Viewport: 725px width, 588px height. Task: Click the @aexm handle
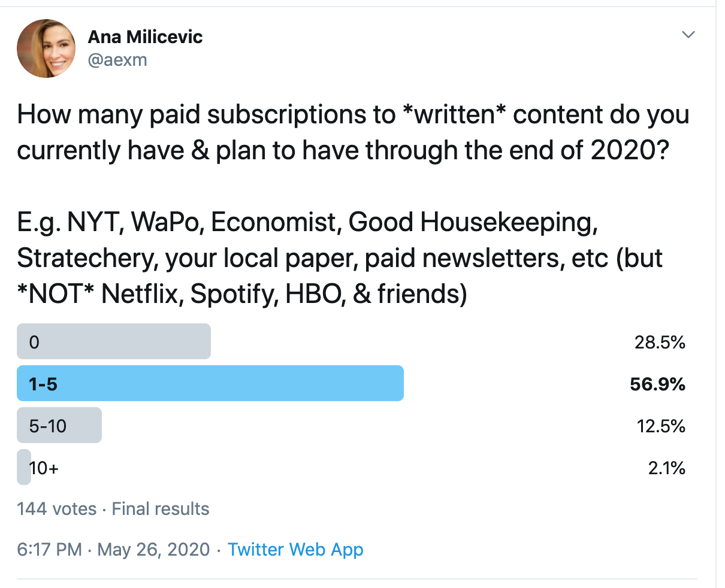click(117, 60)
